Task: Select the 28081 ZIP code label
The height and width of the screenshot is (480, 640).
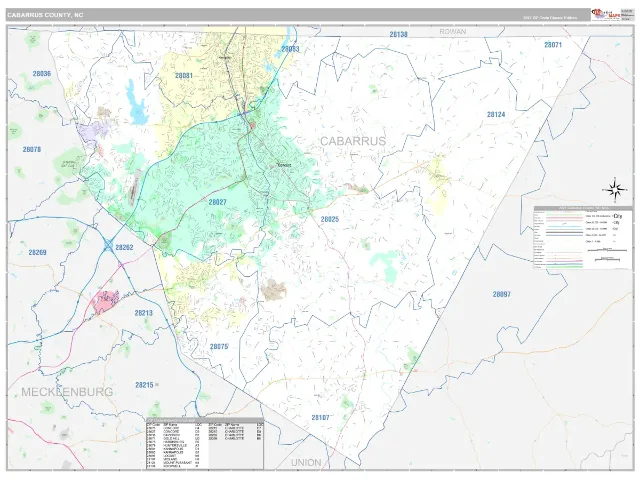Action: pos(184,76)
